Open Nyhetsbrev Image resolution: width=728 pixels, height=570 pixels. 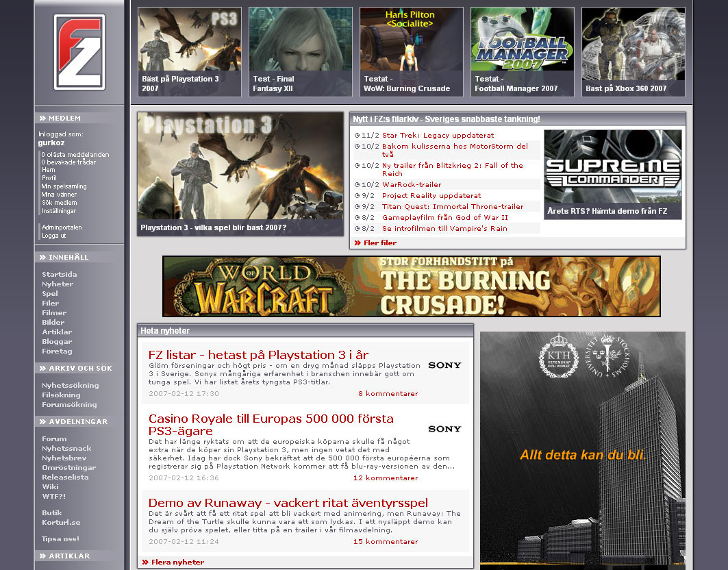[64, 458]
